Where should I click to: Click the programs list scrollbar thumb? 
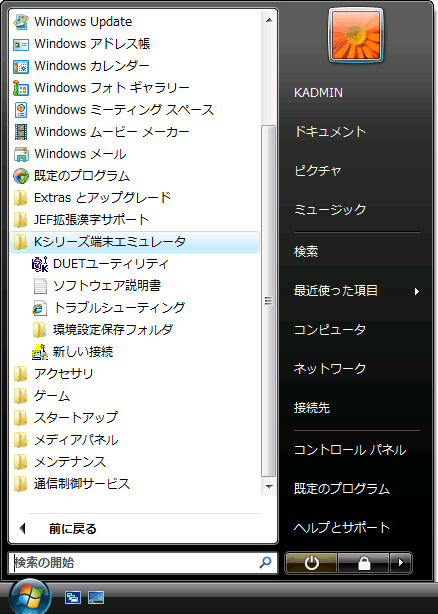269,301
